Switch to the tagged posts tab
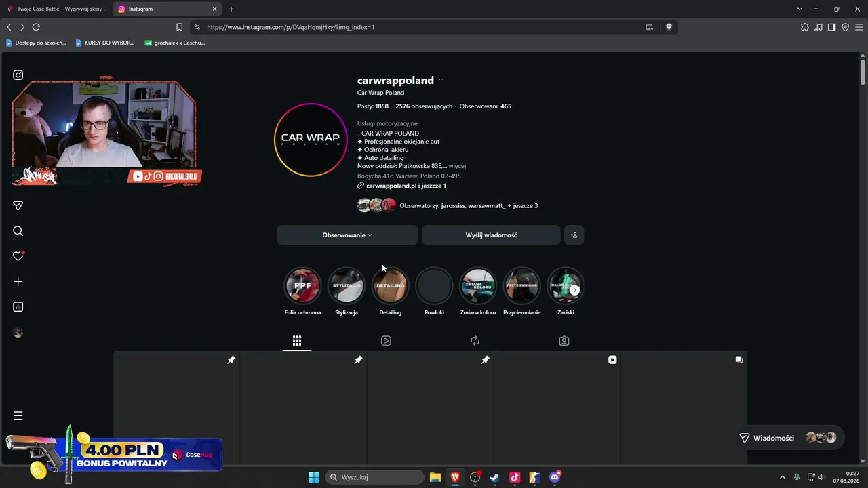Image resolution: width=868 pixels, height=488 pixels. pyautogui.click(x=564, y=340)
